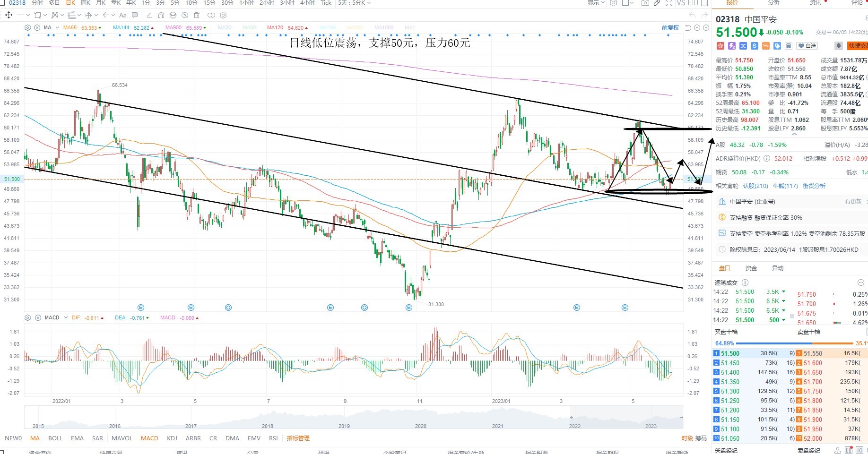Open the 显示 display dropdown
Image resolution: width=868 pixels, height=454 pixels.
[x=597, y=3]
